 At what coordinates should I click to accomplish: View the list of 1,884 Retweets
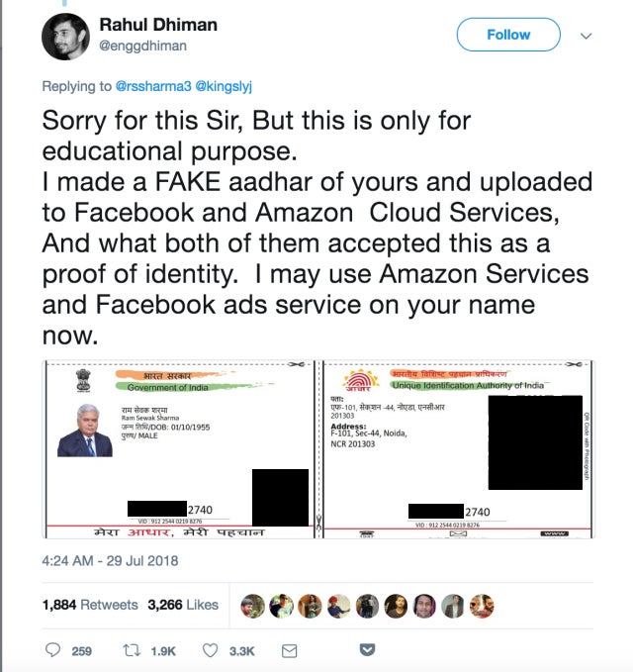90,605
